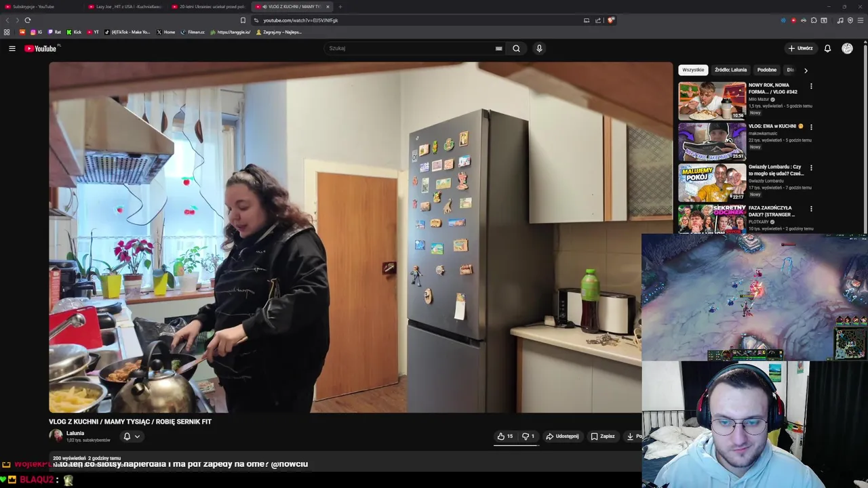868x488 pixels.
Task: Select the Wszystkie filter chip
Action: 693,70
